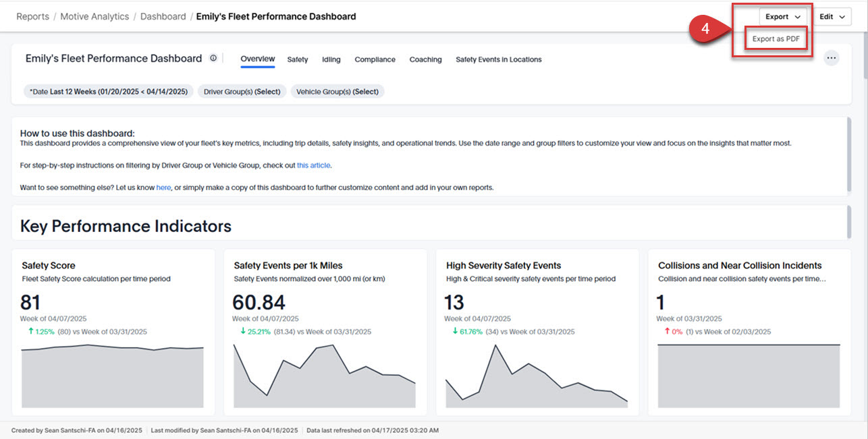The width and height of the screenshot is (868, 439).
Task: Follow the 'here' feedback link
Action: point(163,187)
